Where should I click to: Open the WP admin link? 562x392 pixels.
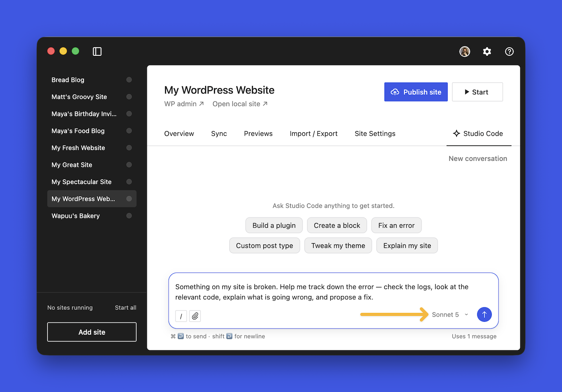pyautogui.click(x=184, y=104)
